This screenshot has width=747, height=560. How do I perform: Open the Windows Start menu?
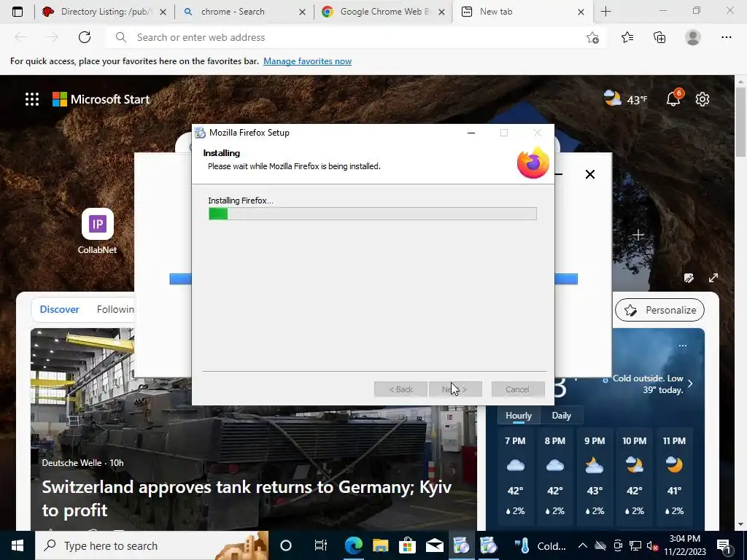tap(18, 545)
